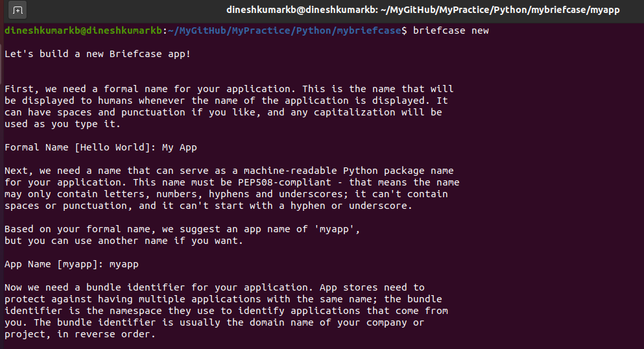The image size is (644, 349).
Task: Select line 'used as you type it.'
Action: pos(62,125)
